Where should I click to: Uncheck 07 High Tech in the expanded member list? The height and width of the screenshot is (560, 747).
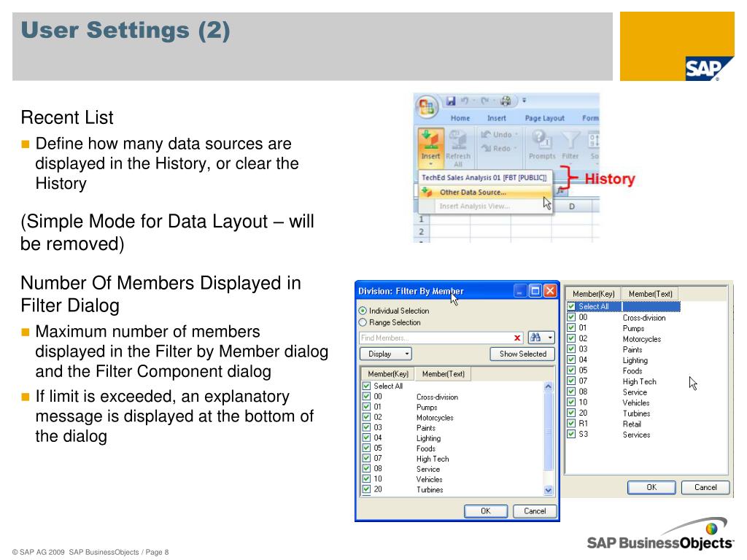coord(572,381)
